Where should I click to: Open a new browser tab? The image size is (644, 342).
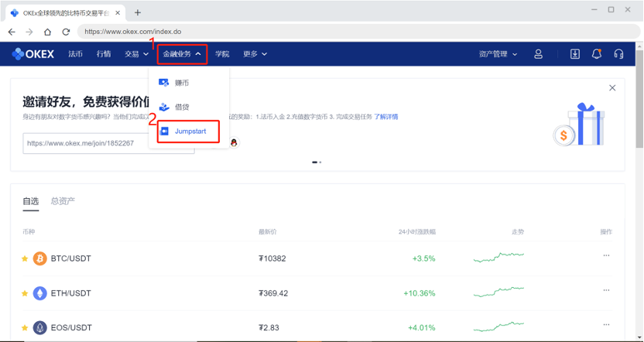point(138,12)
